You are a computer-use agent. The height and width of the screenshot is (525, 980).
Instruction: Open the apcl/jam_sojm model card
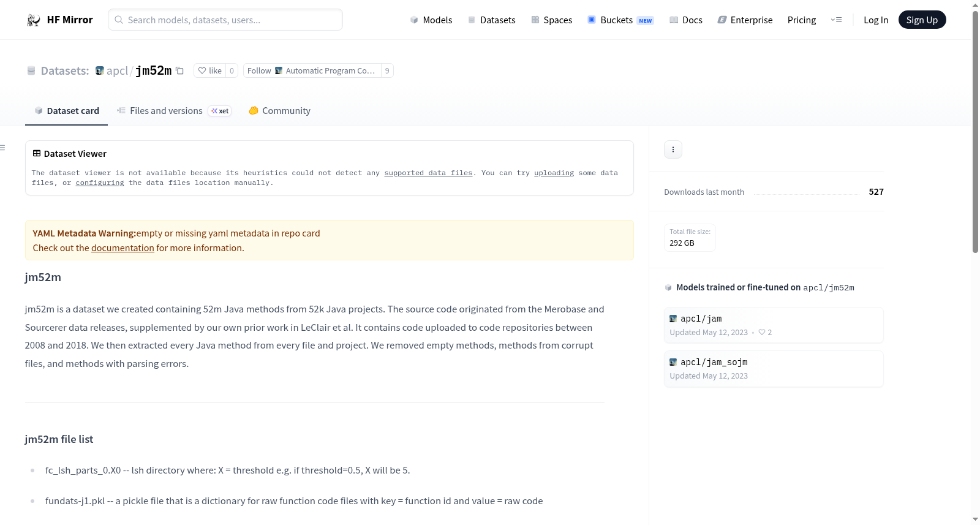pos(774,369)
